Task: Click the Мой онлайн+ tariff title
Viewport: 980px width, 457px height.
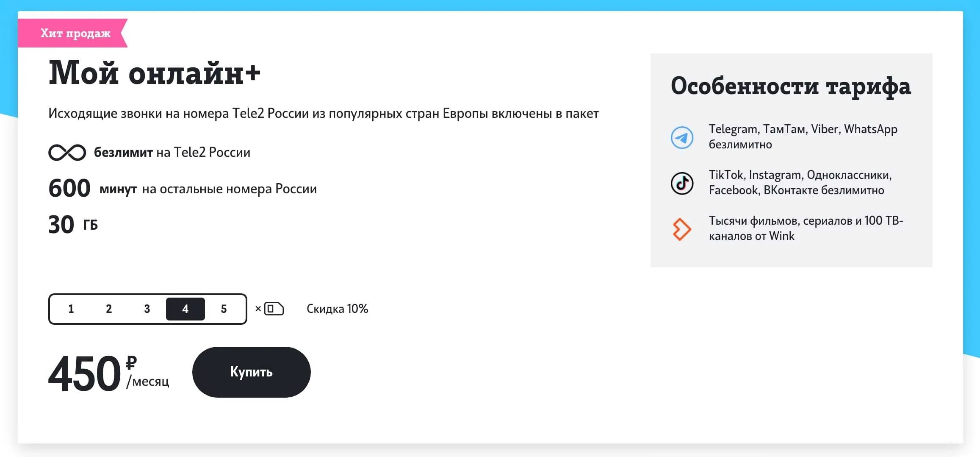Action: tap(154, 73)
